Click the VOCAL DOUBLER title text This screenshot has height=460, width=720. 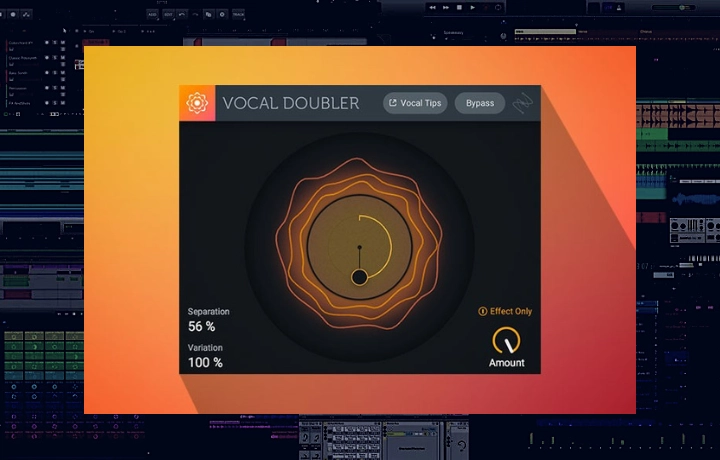[291, 103]
